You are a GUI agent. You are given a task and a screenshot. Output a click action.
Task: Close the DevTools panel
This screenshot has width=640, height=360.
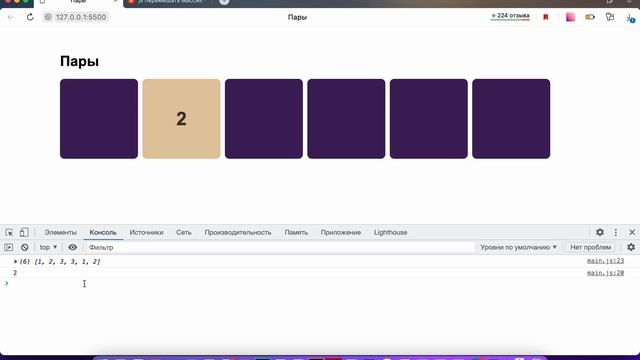click(632, 232)
